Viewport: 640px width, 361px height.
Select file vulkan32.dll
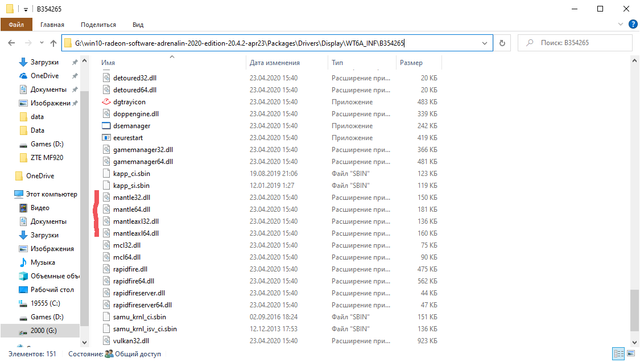pos(131,341)
